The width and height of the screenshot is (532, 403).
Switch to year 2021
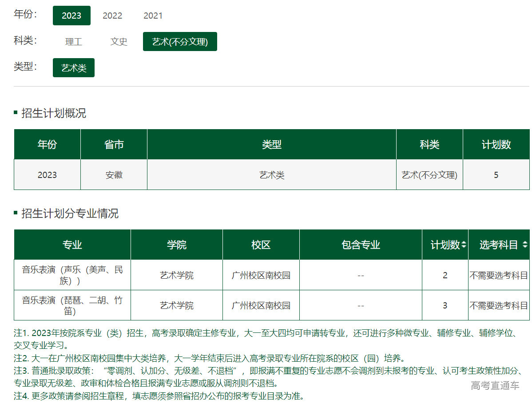click(153, 16)
